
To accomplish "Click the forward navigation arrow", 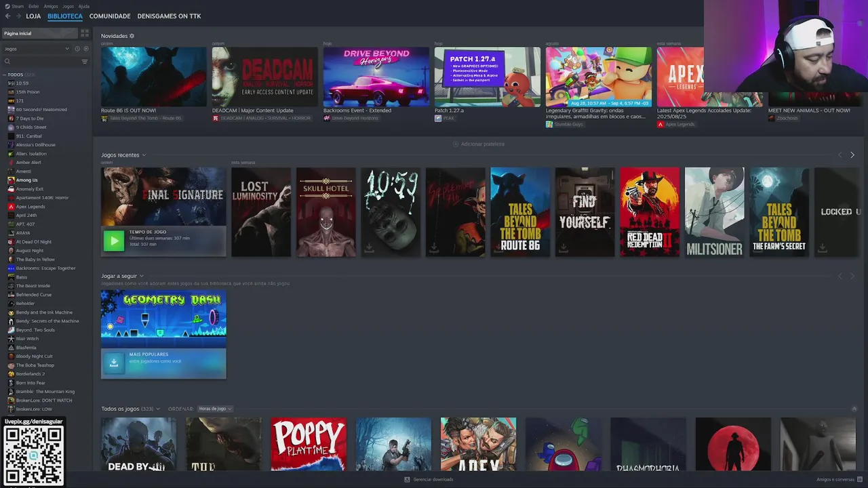I will coord(18,16).
